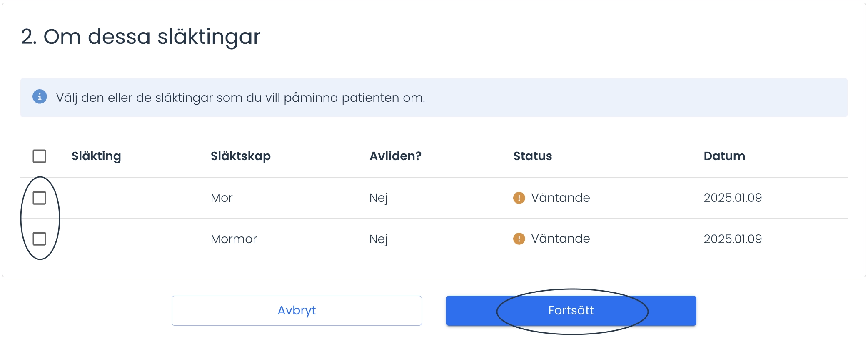The width and height of the screenshot is (868, 342).
Task: Click the Avliden? column header
Action: click(x=395, y=156)
